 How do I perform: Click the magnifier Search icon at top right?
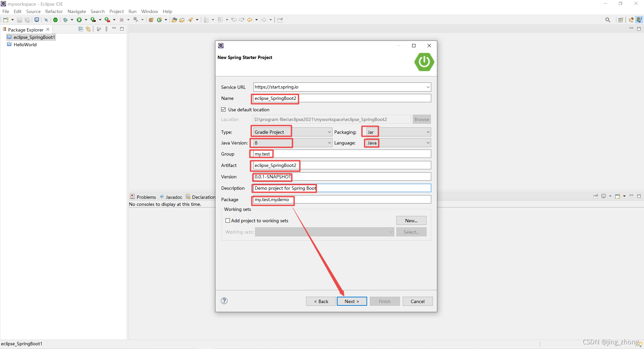tap(608, 20)
